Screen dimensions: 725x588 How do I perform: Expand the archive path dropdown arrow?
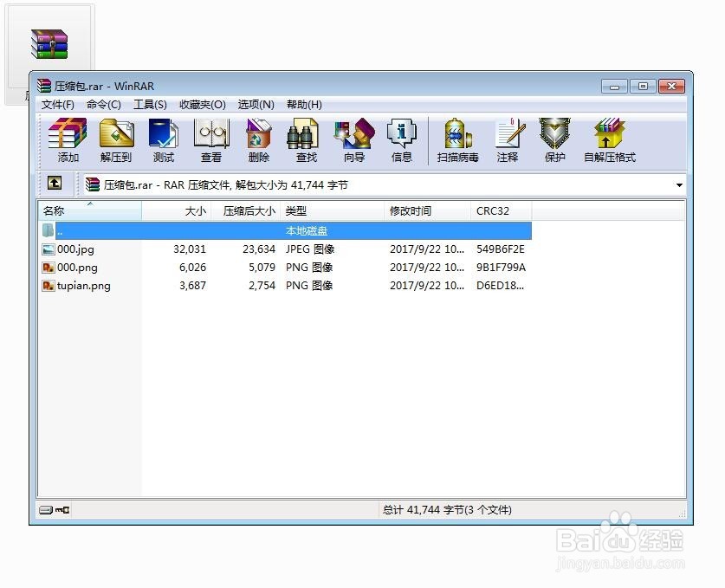(x=679, y=185)
